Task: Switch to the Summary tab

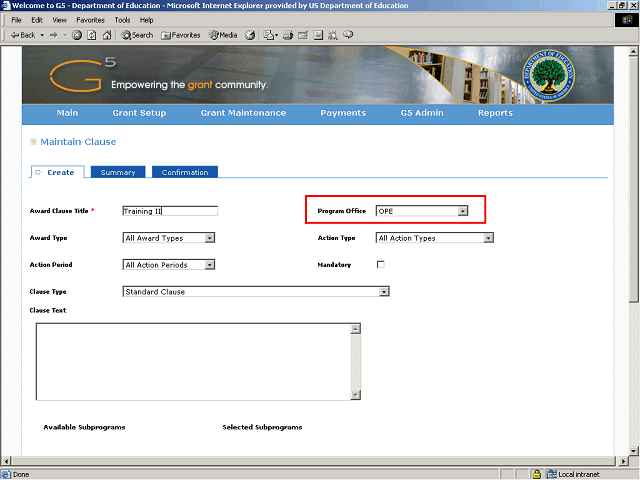Action: coord(118,172)
